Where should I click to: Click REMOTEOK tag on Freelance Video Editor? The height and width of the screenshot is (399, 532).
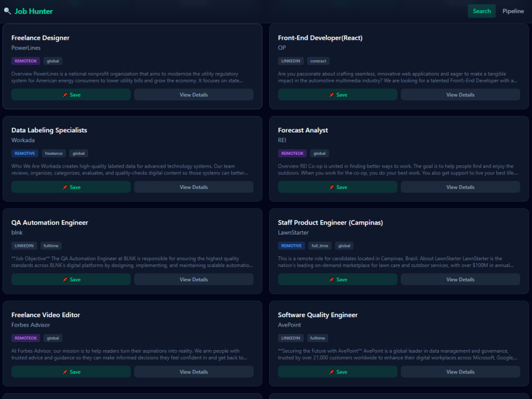pos(26,338)
